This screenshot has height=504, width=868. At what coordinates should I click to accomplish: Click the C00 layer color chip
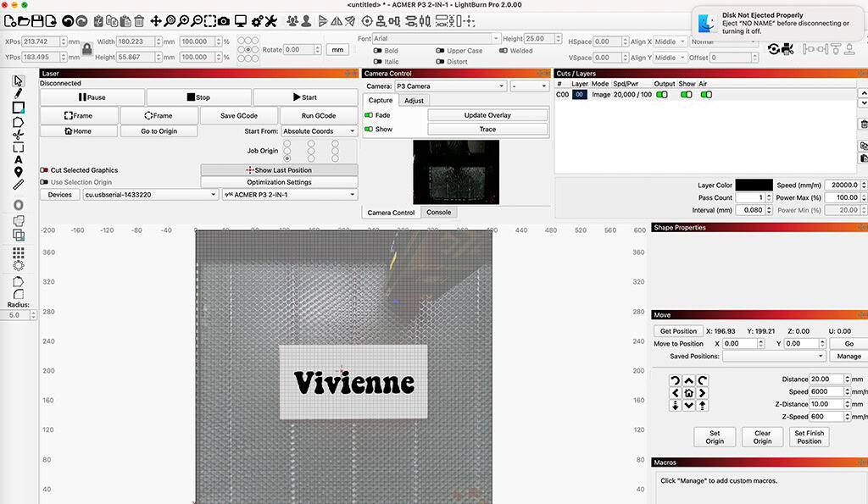[580, 95]
